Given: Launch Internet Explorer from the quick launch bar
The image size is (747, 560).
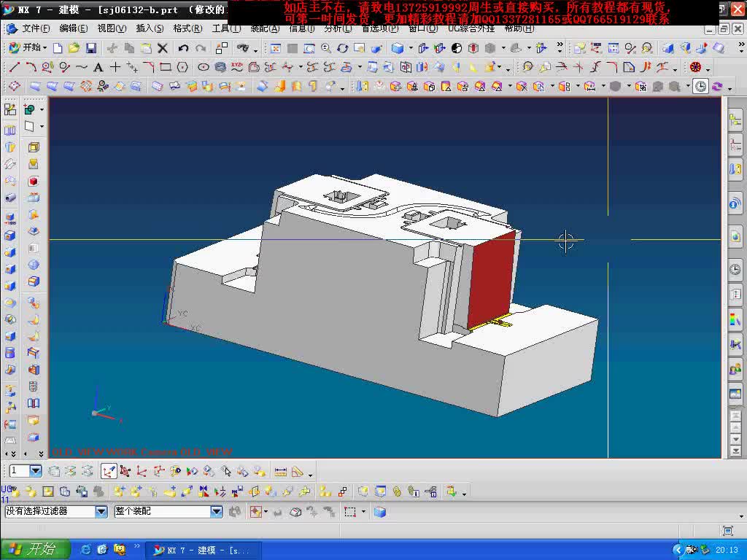Looking at the screenshot, I should click(x=86, y=550).
